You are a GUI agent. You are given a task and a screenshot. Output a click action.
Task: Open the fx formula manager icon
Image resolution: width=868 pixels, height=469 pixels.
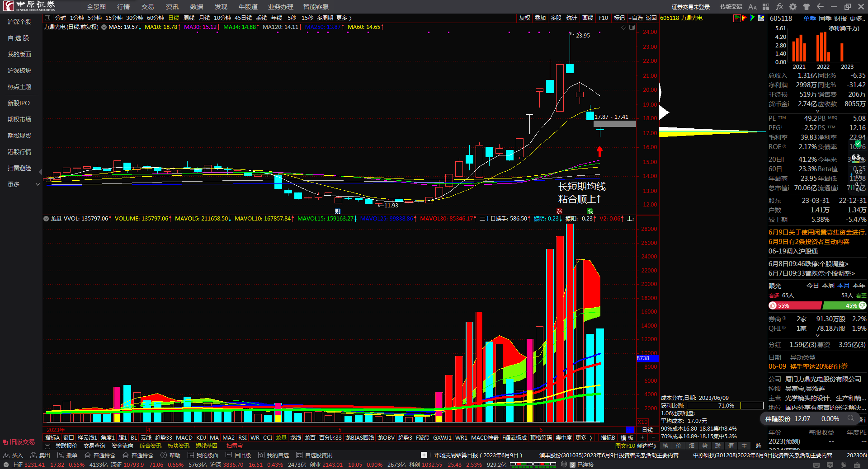pyautogui.click(x=779, y=7)
